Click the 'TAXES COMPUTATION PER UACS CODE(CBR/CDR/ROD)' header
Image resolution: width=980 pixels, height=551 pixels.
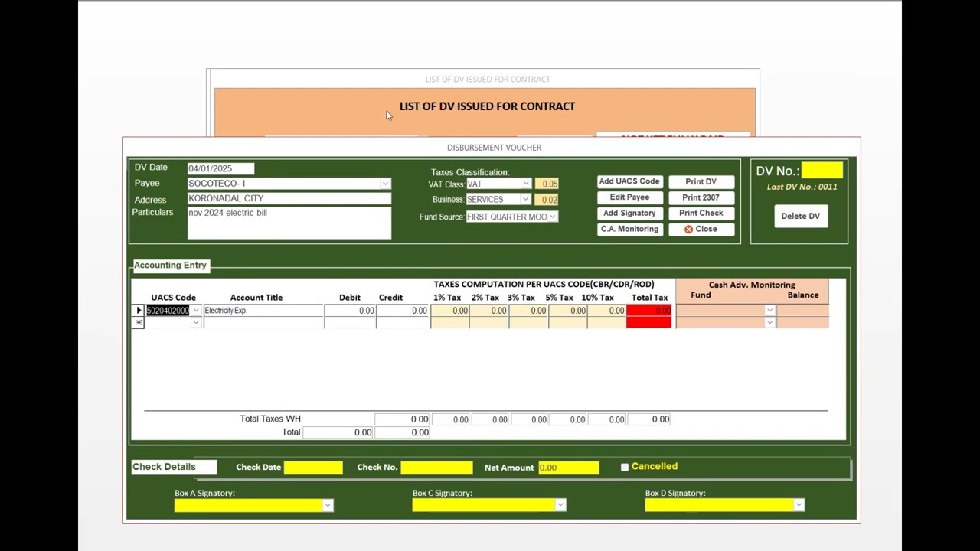tap(544, 285)
